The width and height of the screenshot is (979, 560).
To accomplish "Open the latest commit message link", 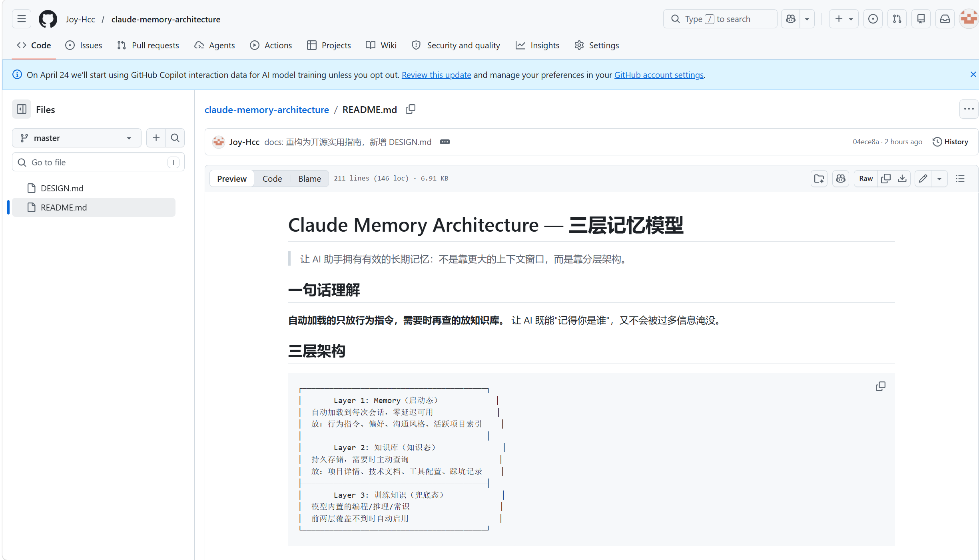I will (348, 142).
